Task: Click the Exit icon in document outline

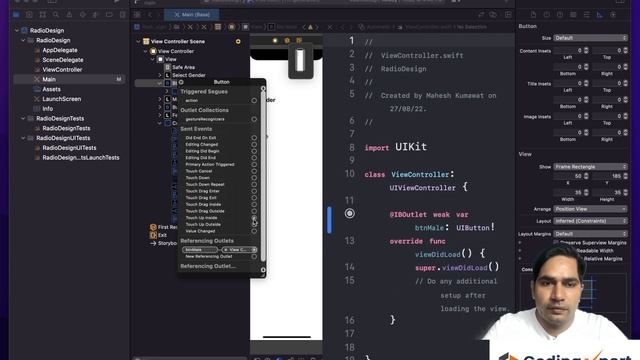Action: (x=153, y=235)
